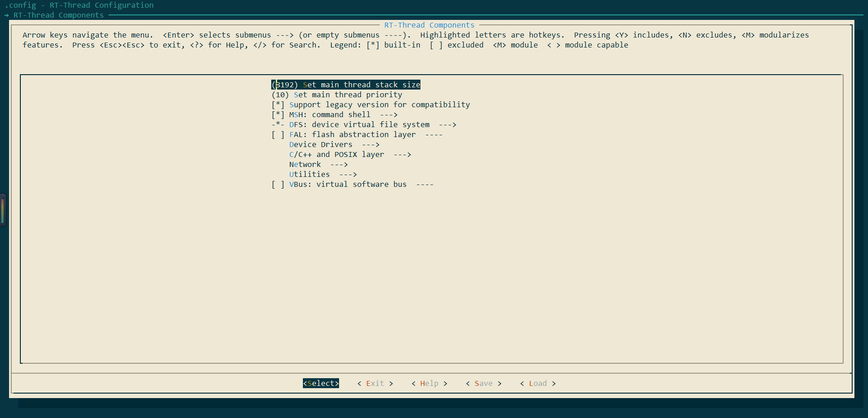Click the Load button
Screen dimensions: 868x418
point(538,383)
